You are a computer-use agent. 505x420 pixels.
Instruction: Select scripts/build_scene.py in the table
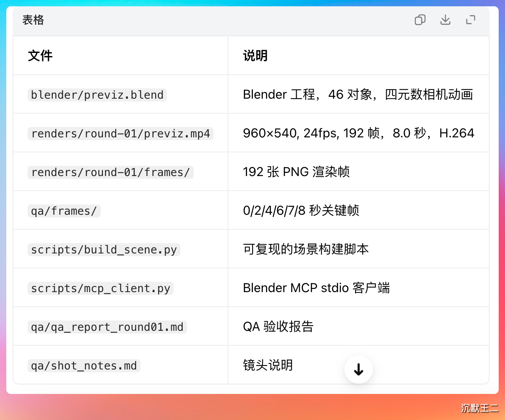(104, 249)
